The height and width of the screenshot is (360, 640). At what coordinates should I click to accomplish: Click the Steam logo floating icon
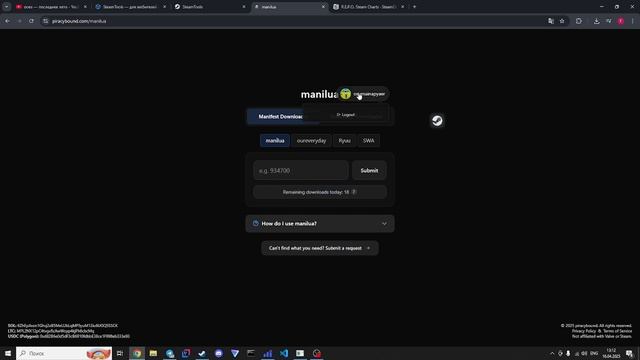click(437, 120)
